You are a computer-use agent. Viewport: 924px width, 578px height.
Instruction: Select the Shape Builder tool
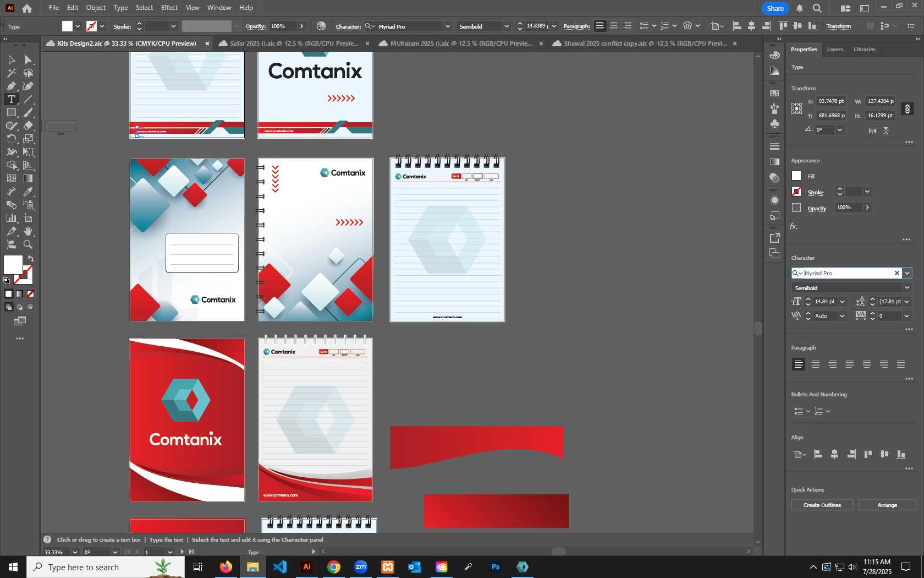[11, 165]
